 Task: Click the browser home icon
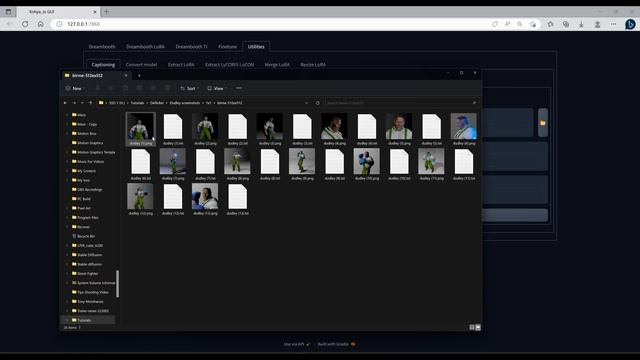pyautogui.click(x=40, y=24)
